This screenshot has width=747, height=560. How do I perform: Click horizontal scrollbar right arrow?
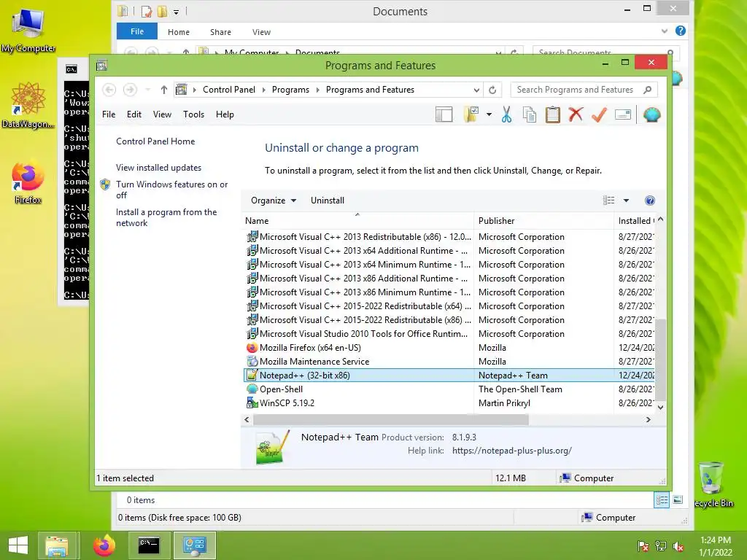[648, 419]
